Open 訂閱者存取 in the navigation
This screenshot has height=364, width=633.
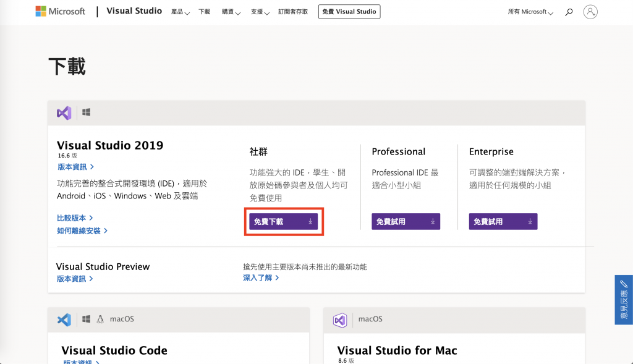click(293, 12)
